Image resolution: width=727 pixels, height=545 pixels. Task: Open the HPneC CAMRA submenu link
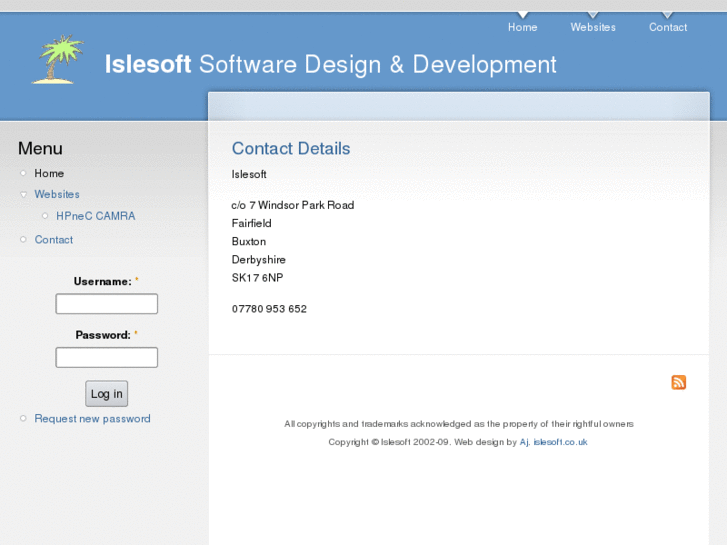tap(95, 216)
